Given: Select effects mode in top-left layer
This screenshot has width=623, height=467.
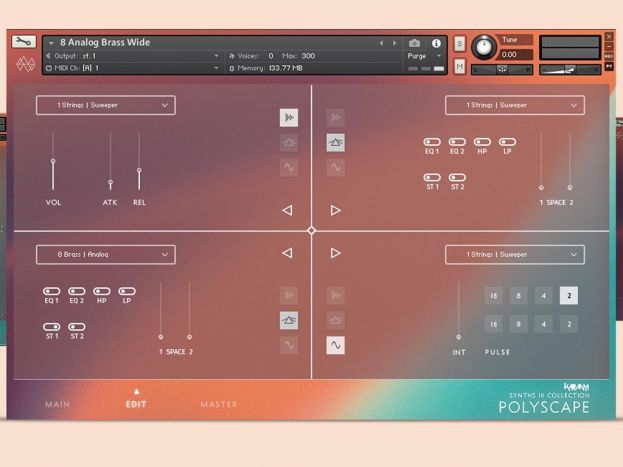Looking at the screenshot, I should tap(289, 142).
